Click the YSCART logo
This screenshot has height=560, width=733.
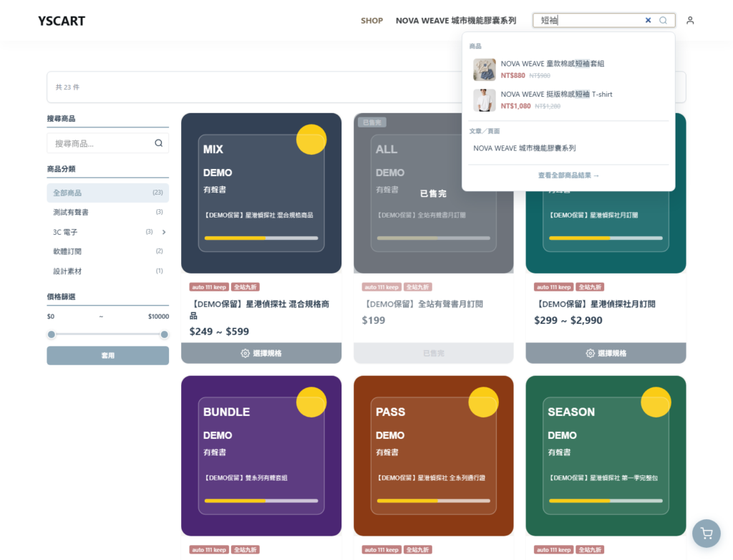coord(62,21)
